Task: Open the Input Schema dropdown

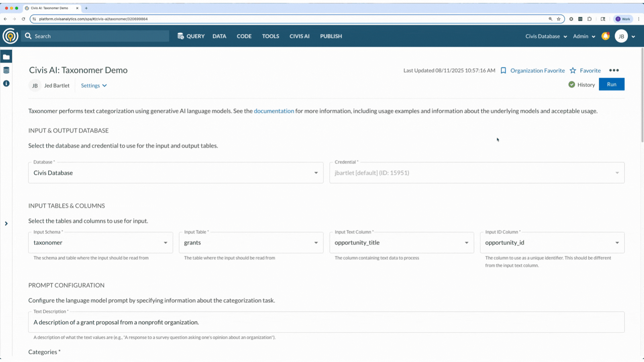Action: click(x=101, y=242)
